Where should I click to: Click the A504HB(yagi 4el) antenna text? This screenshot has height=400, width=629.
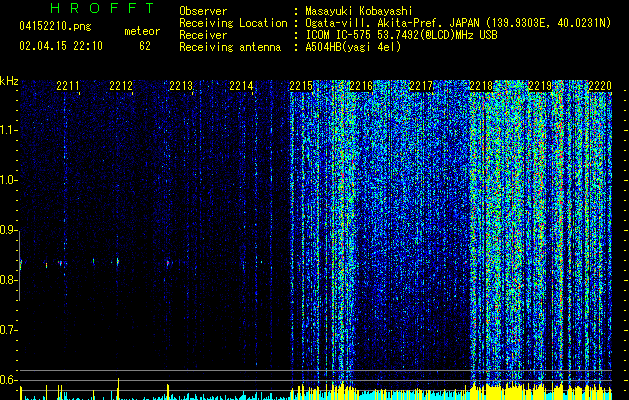click(x=353, y=47)
